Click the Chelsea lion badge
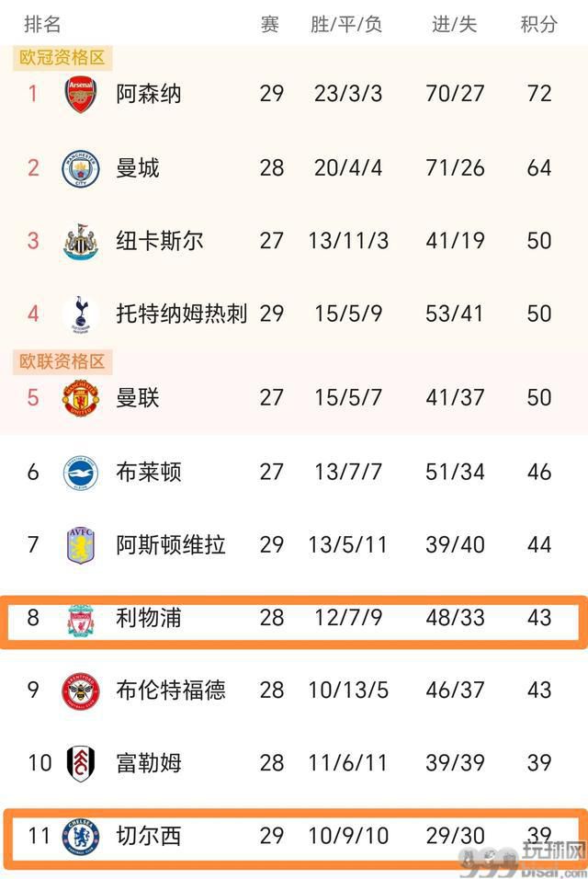This screenshot has height=879, width=588. [81, 837]
